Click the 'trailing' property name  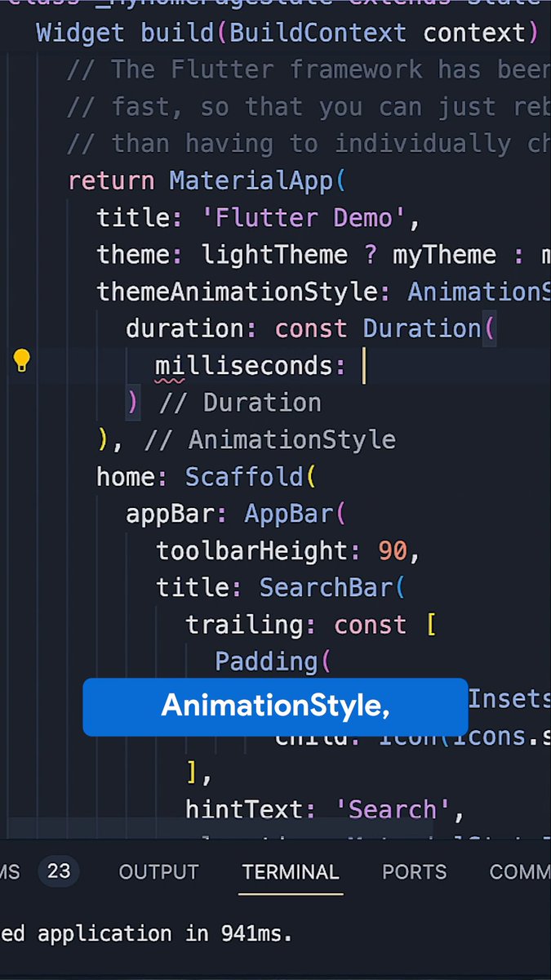(244, 625)
